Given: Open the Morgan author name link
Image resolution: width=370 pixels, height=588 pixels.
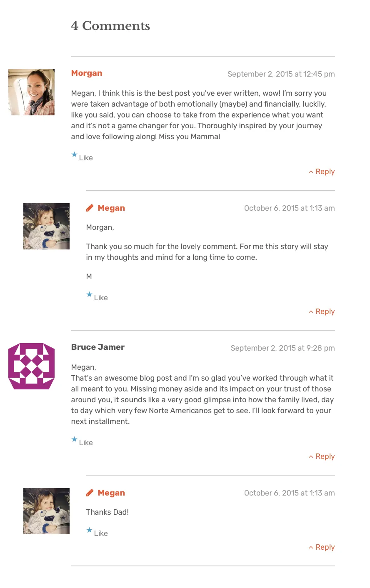Looking at the screenshot, I should pyautogui.click(x=87, y=73).
